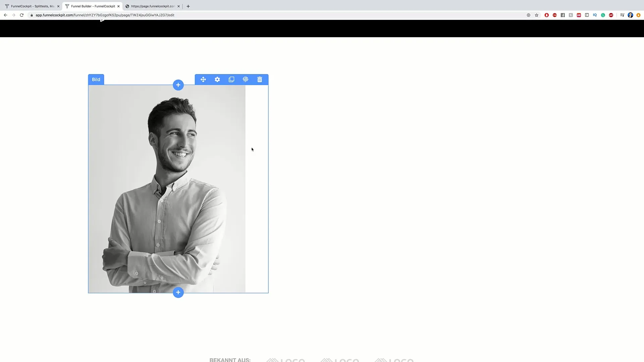Open the media control playlist icon
Screen dimensions: 644x362
pyautogui.click(x=622, y=15)
